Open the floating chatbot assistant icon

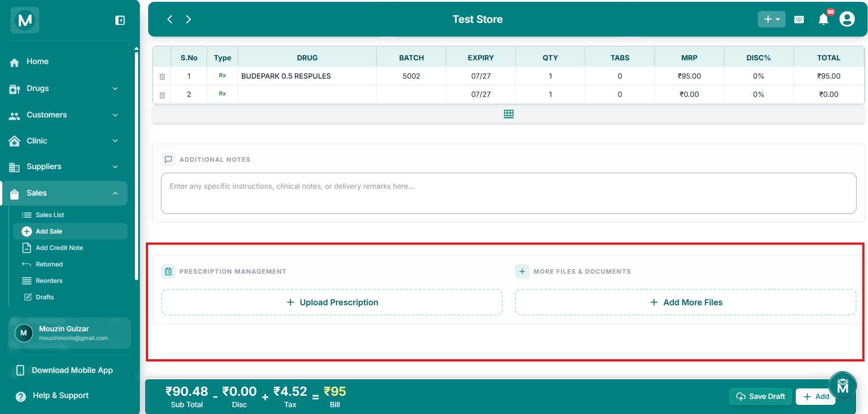point(842,386)
